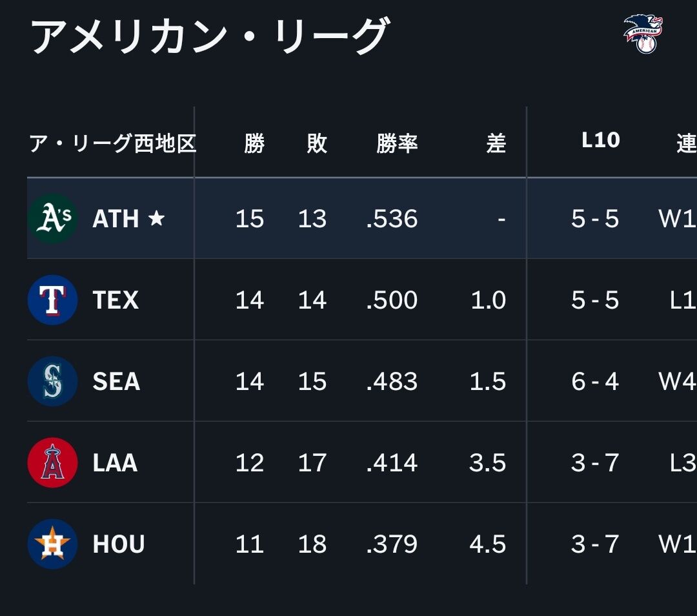The image size is (697, 616).
Task: Click the アメリカン・リーグ heading
Action: tap(210, 36)
